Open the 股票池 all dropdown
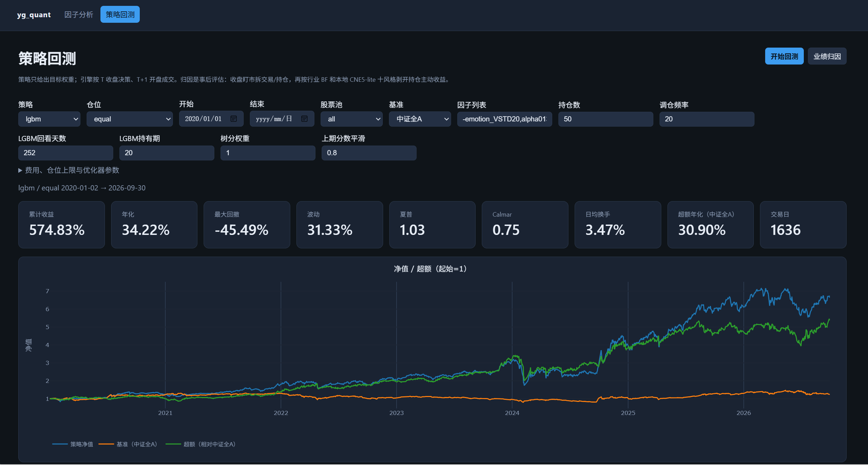Viewport: 868px width, 465px height. coord(351,119)
